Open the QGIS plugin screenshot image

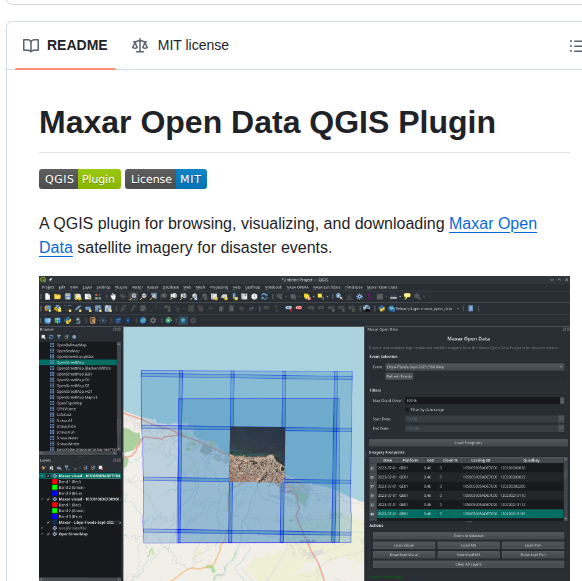tap(304, 428)
